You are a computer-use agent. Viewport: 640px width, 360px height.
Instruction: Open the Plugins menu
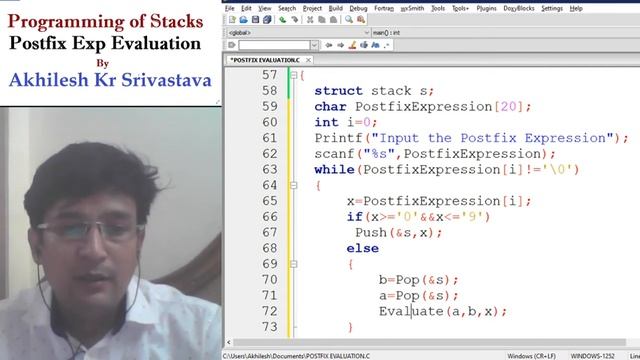486,8
